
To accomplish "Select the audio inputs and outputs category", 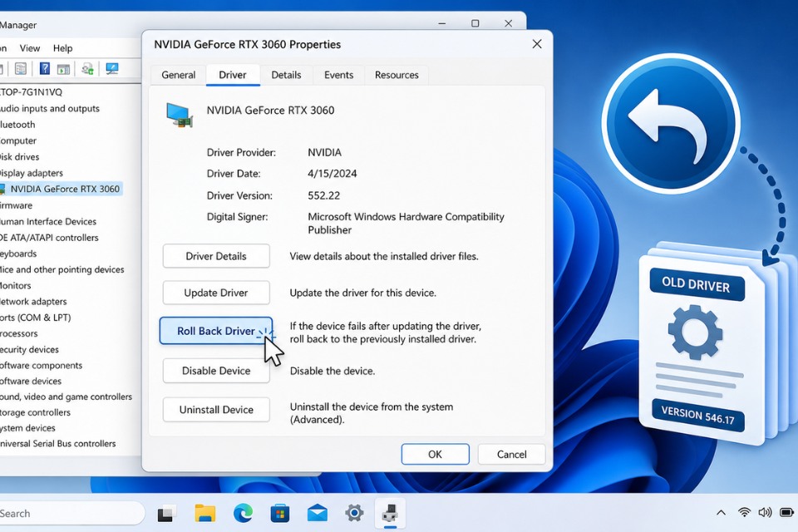I will coord(50,108).
